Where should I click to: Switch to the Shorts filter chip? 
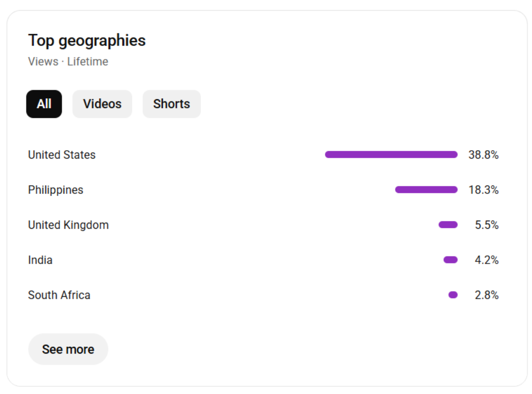[x=171, y=104]
